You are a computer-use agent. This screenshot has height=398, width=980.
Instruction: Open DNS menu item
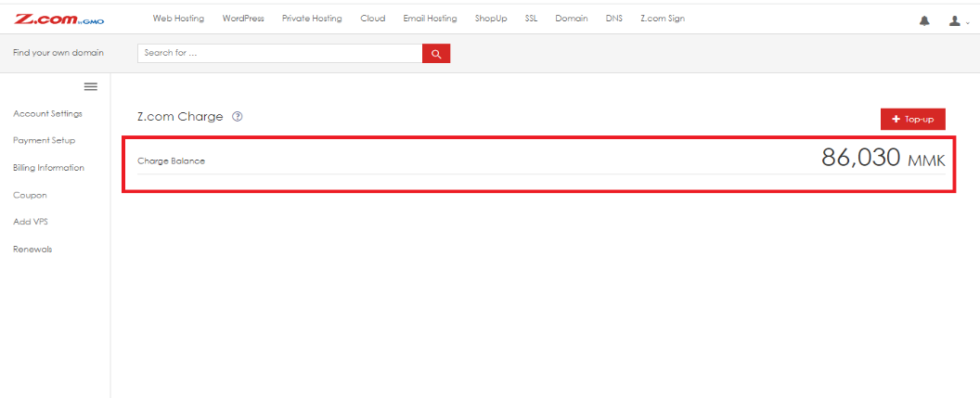pos(613,19)
